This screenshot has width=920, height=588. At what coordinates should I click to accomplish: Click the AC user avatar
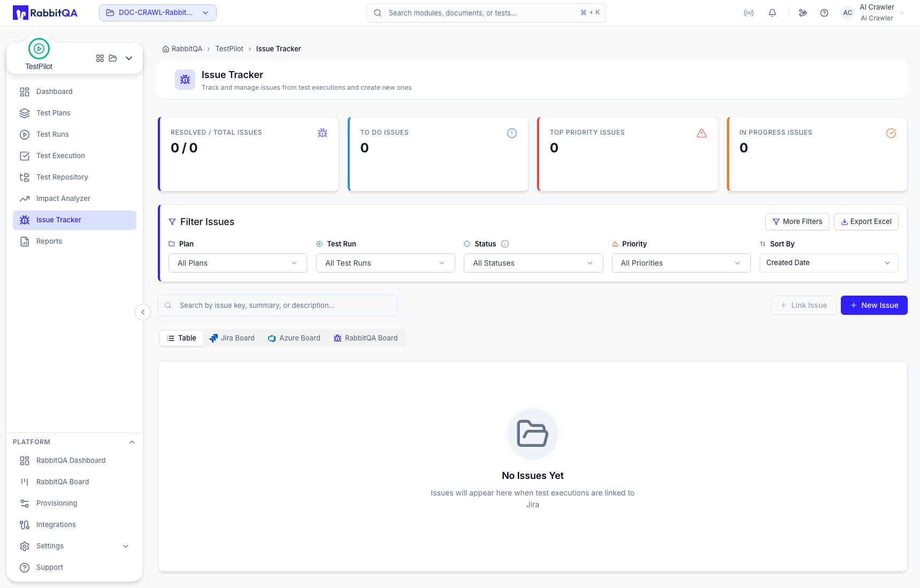[x=848, y=13]
